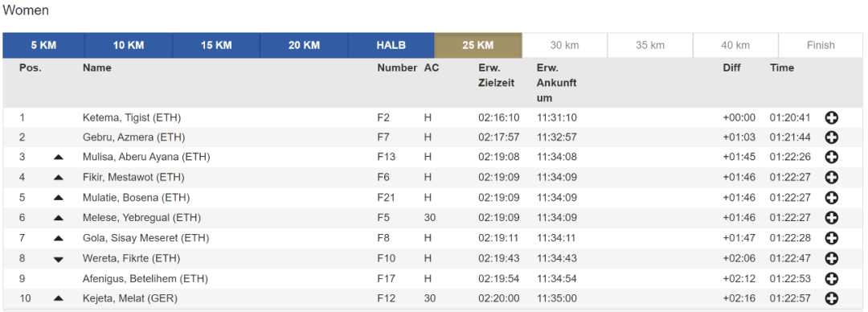Switch to the 5 KM split tab
Viewport: 868px width, 312px height.
[43, 46]
